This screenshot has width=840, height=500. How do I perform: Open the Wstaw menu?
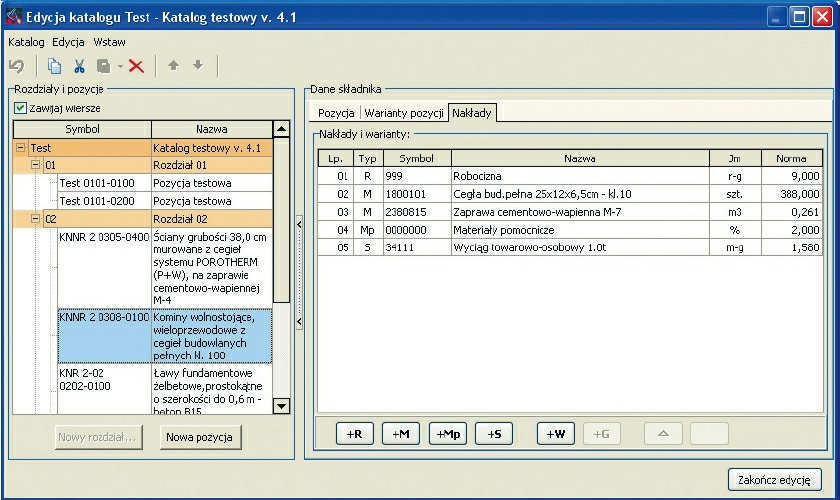(109, 42)
